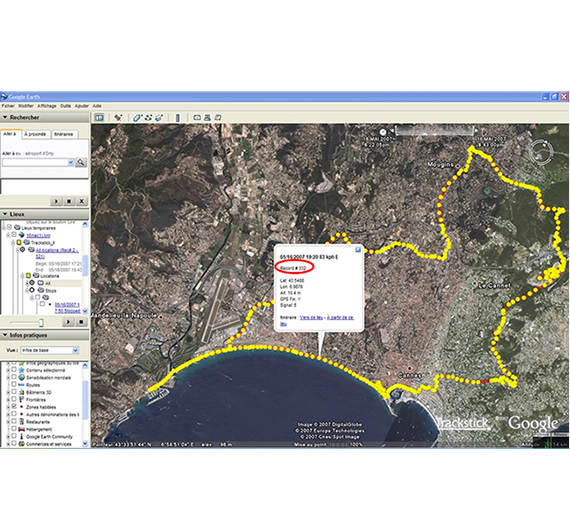
Task: Select the All radio button under Locations
Action: (32, 283)
